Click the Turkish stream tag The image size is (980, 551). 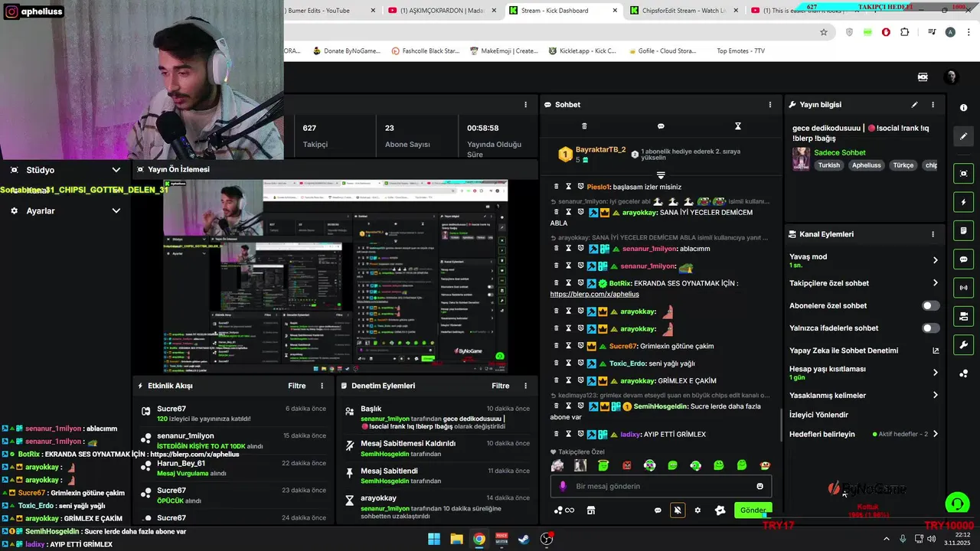tap(828, 165)
